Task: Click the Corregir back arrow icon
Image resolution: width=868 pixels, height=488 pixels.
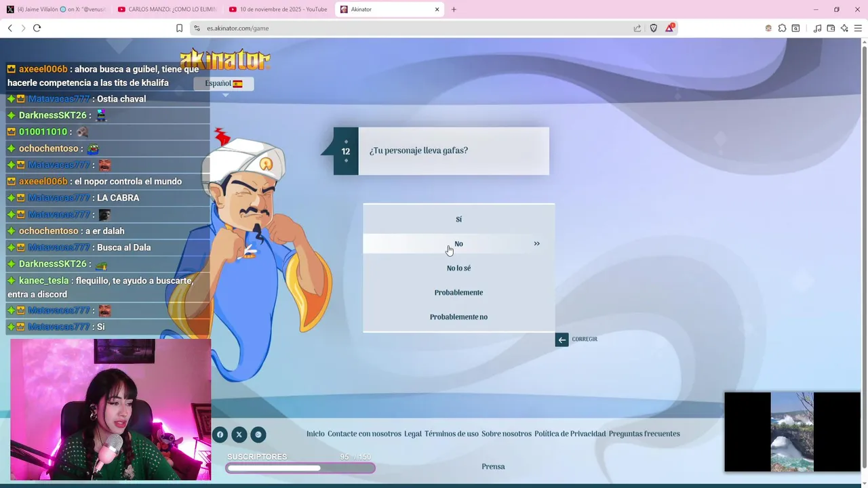Action: (561, 340)
